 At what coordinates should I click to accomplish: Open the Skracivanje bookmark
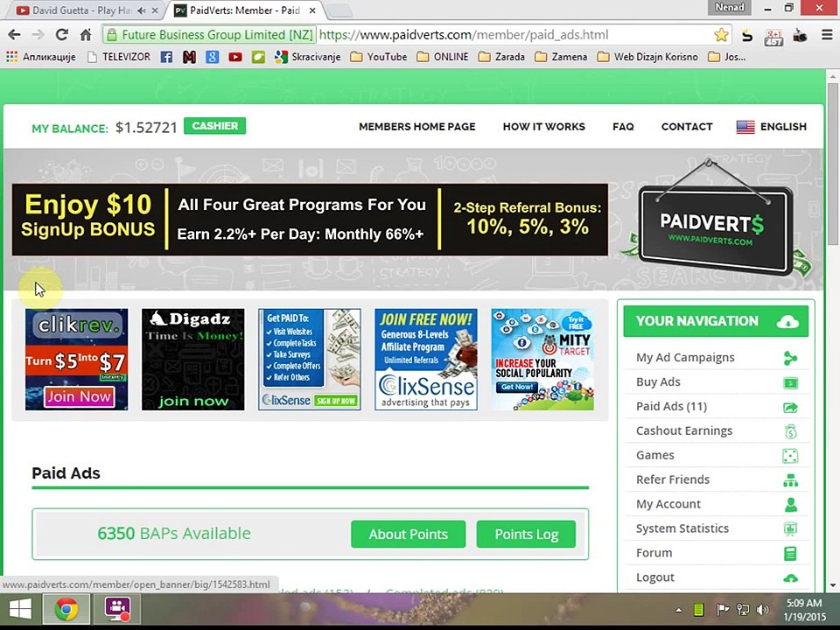[307, 57]
